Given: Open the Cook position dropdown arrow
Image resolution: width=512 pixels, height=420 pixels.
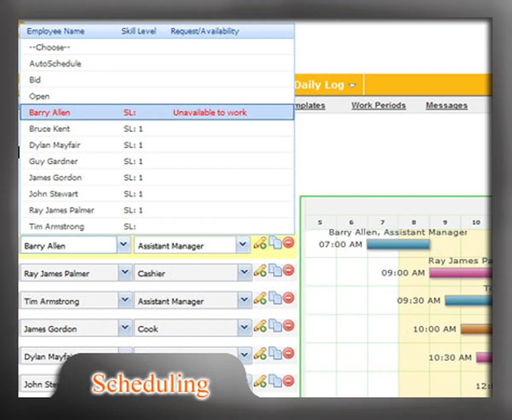Looking at the screenshot, I should [244, 328].
